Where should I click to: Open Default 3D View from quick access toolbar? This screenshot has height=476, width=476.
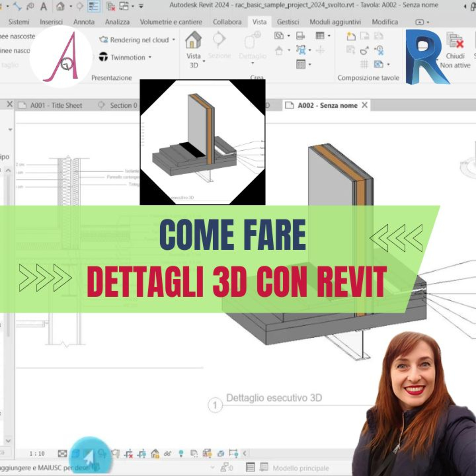click(x=60, y=6)
